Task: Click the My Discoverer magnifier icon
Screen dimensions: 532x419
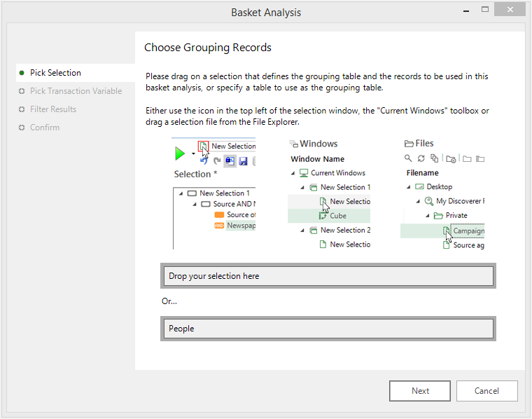Action: click(x=429, y=201)
